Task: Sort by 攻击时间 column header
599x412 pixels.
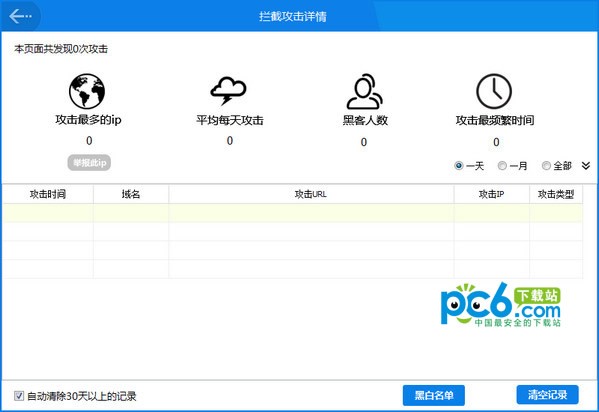Action: [x=48, y=194]
